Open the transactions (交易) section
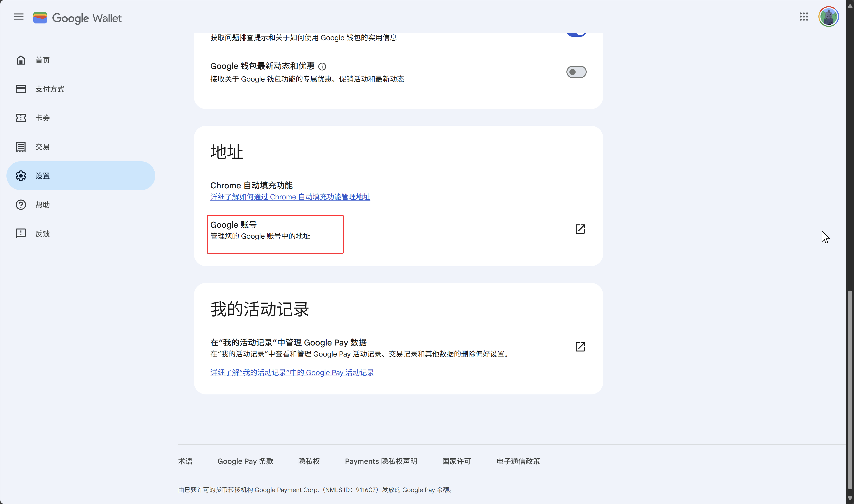 coord(42,147)
